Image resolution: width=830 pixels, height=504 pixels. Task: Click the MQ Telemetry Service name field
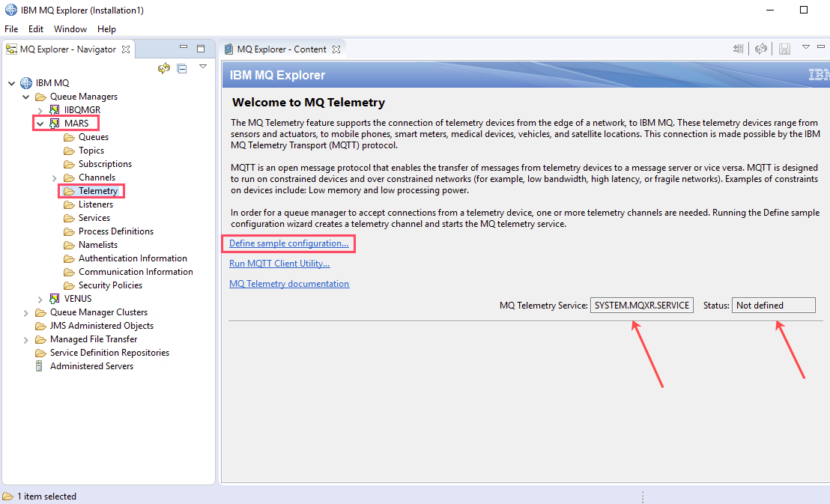pos(641,306)
